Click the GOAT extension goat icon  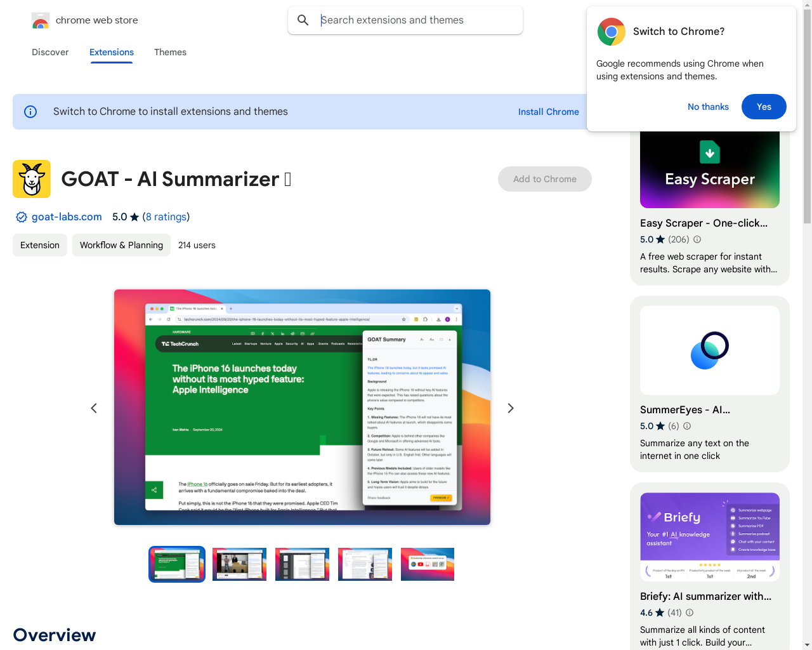click(x=32, y=179)
